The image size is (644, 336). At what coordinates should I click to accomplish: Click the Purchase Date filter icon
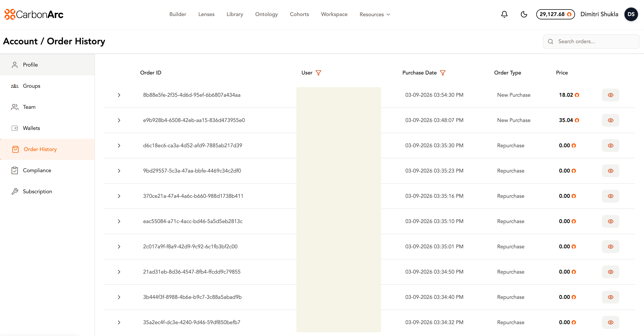pyautogui.click(x=443, y=73)
